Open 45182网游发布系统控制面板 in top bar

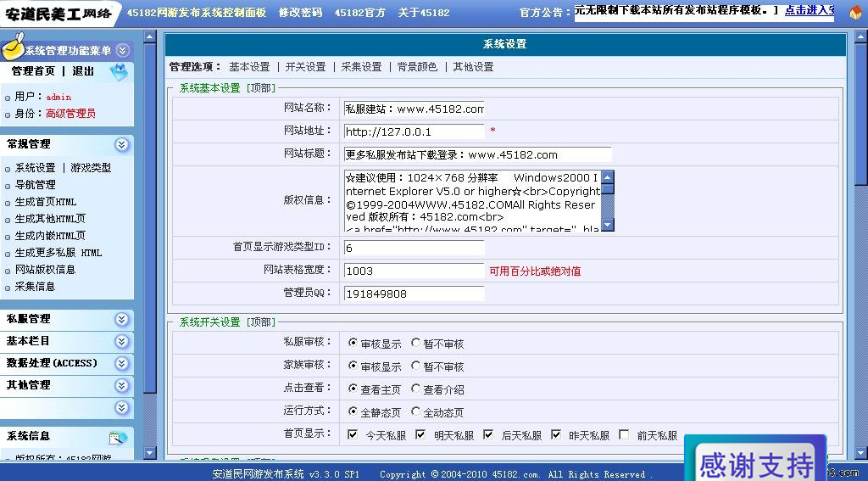point(197,12)
